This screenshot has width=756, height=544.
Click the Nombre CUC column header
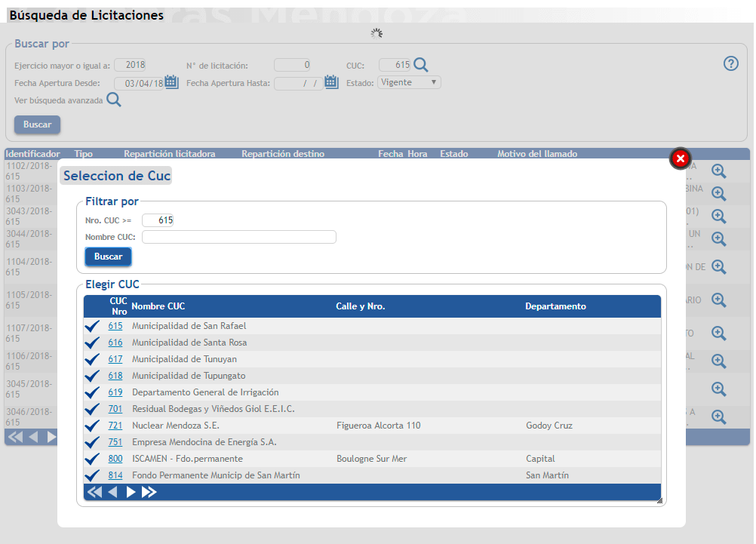[x=158, y=306]
